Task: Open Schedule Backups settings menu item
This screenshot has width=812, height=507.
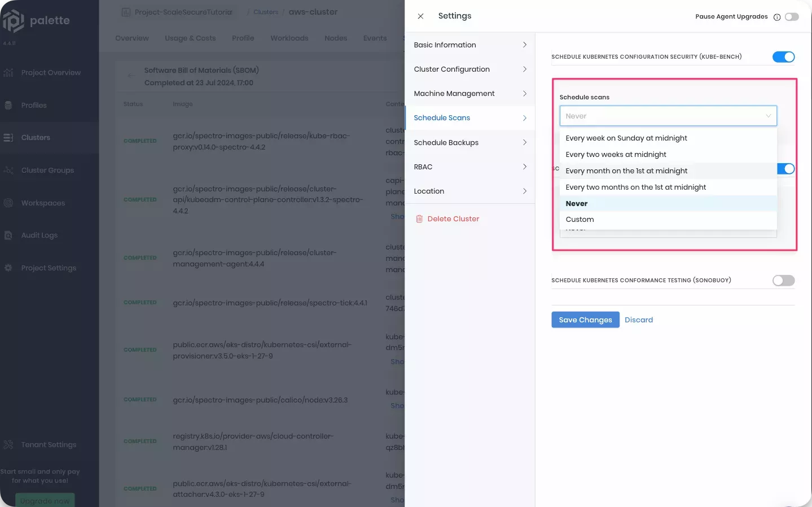Action: 469,143
